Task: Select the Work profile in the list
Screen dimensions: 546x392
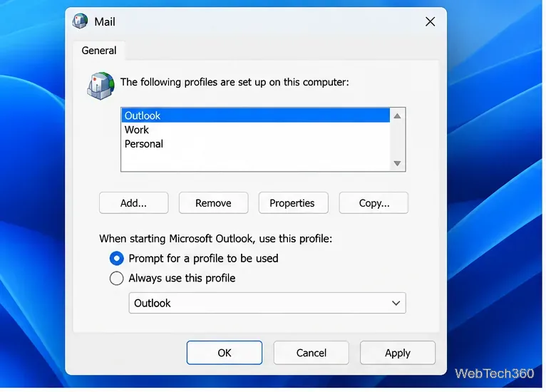Action: coord(256,130)
